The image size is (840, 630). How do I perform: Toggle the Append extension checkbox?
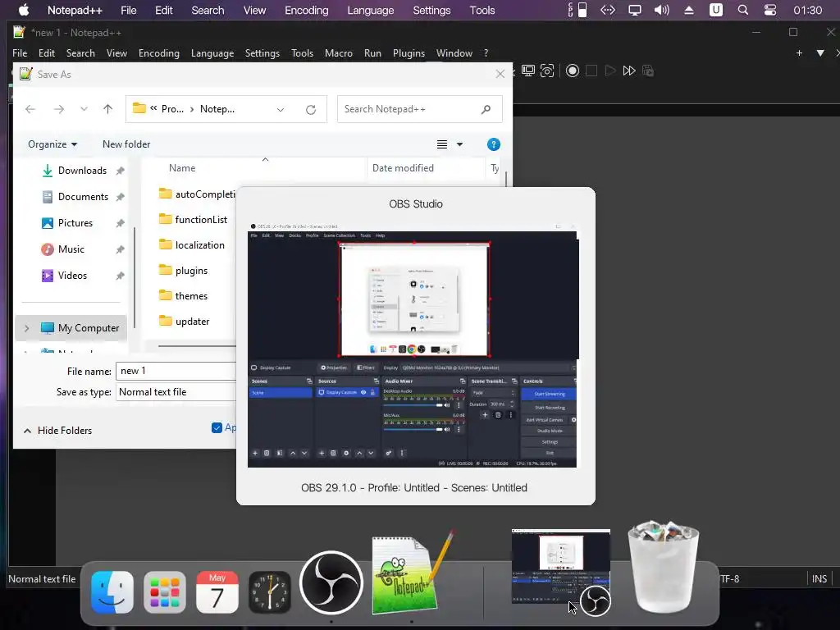[x=217, y=427]
